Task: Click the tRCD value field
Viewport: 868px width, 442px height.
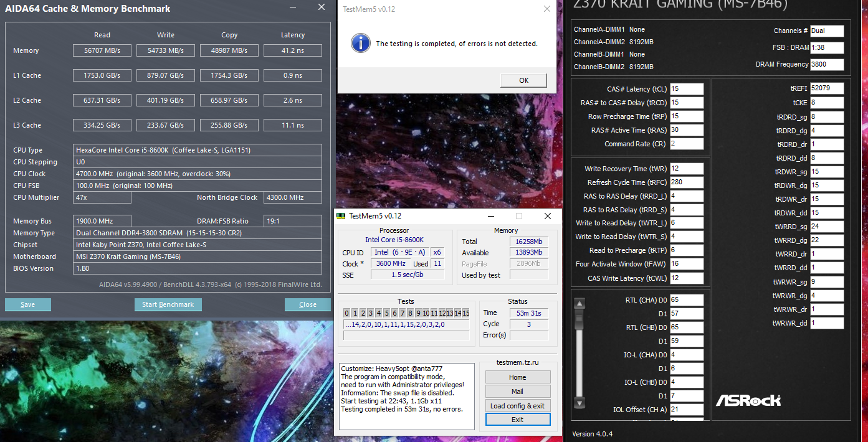Action: [687, 103]
